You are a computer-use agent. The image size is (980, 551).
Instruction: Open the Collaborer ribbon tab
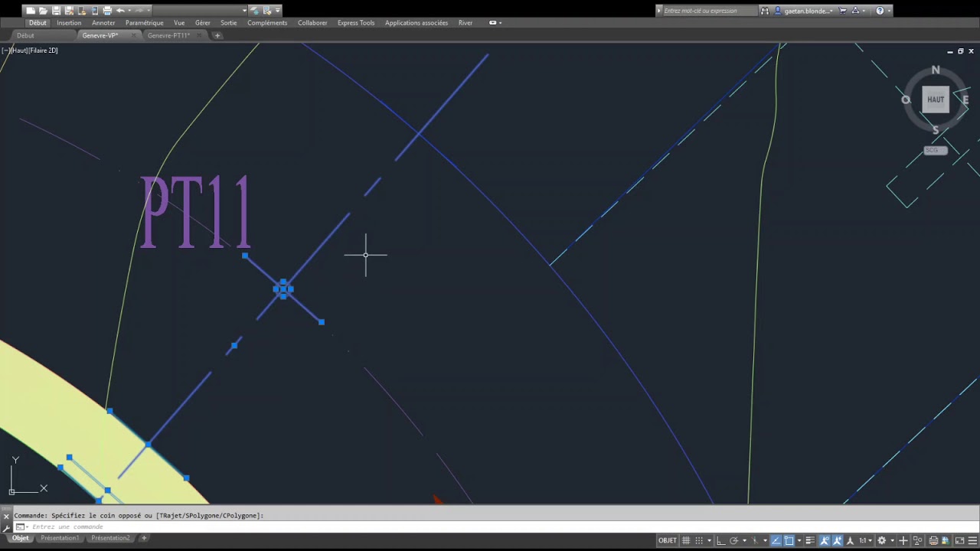click(x=312, y=23)
